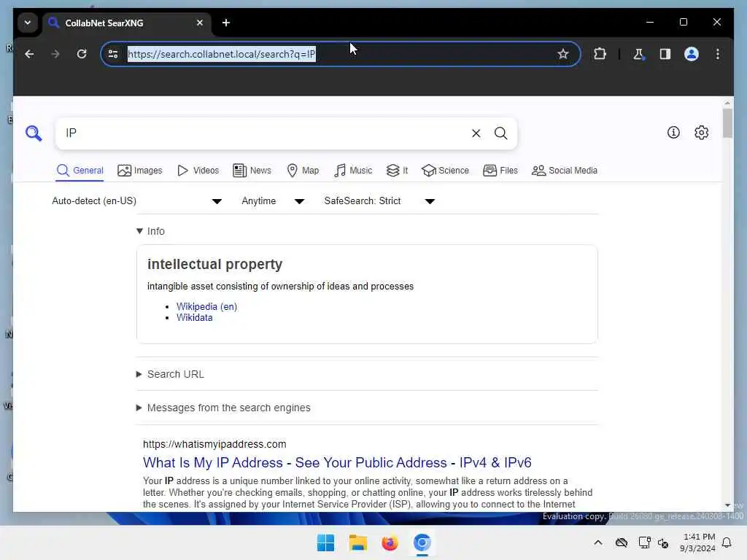The image size is (747, 560).
Task: Close the CollabNet SearXNG tab
Action: pyautogui.click(x=200, y=23)
